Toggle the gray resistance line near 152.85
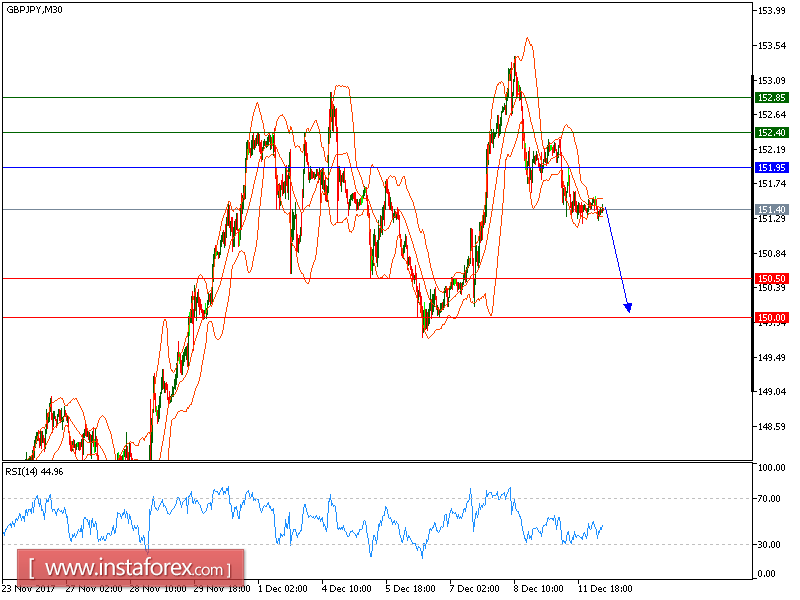 [x=400, y=99]
